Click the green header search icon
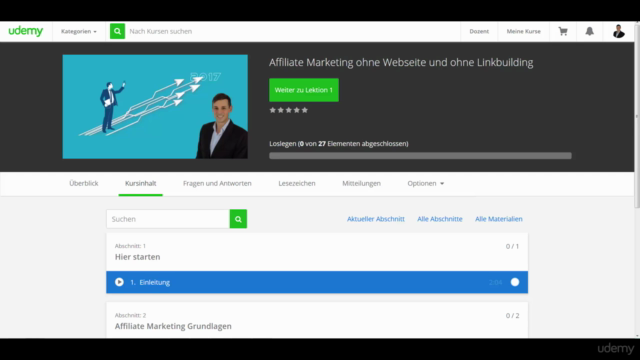The width and height of the screenshot is (640, 360). pyautogui.click(x=117, y=31)
